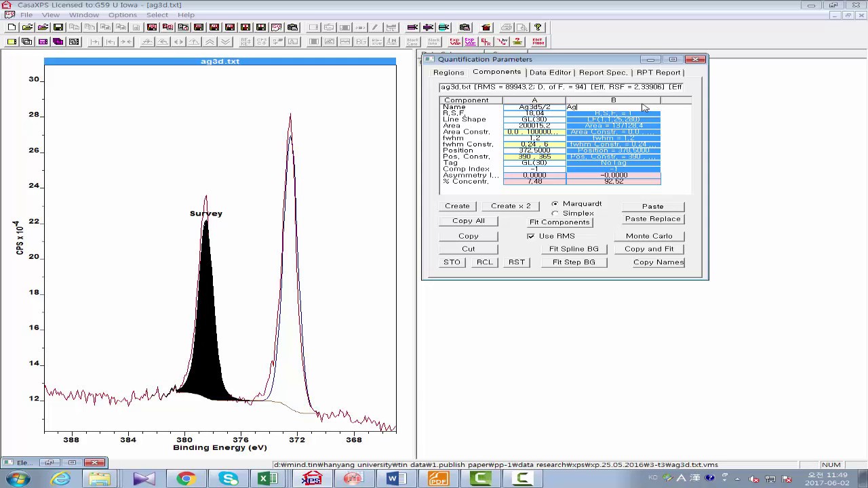The image size is (868, 488).
Task: Click the red Exp Var toolbar icon
Action: tap(455, 41)
